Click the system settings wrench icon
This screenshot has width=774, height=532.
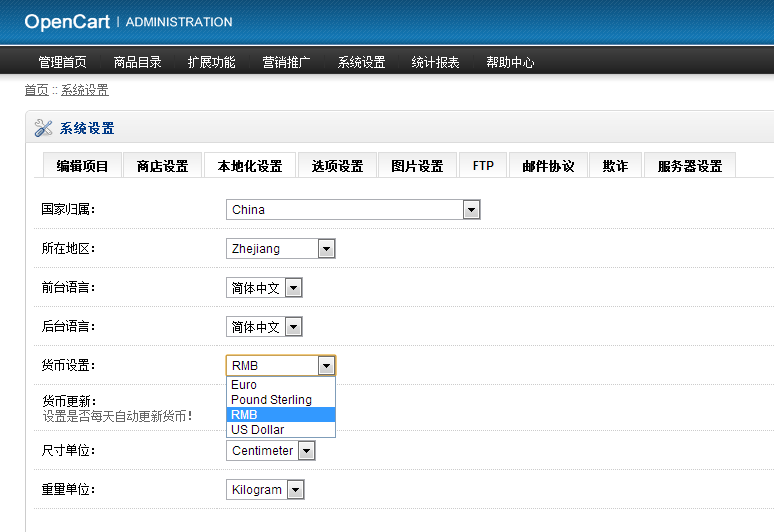click(x=43, y=128)
